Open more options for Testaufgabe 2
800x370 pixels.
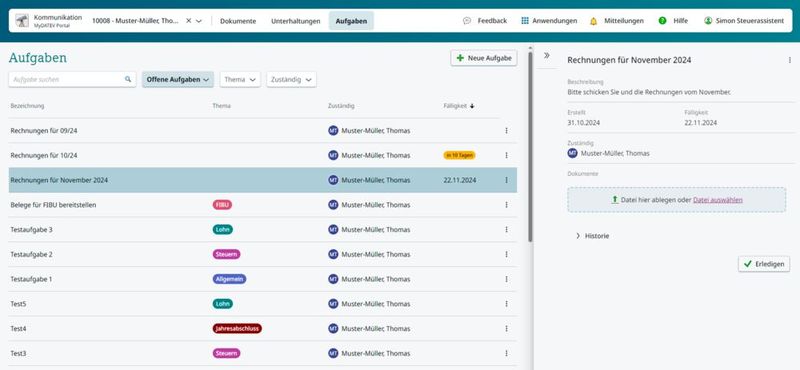point(506,254)
